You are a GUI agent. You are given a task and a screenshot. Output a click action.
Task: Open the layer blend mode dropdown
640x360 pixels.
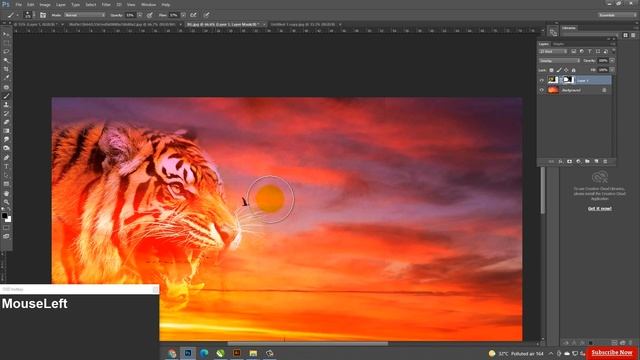click(x=559, y=60)
